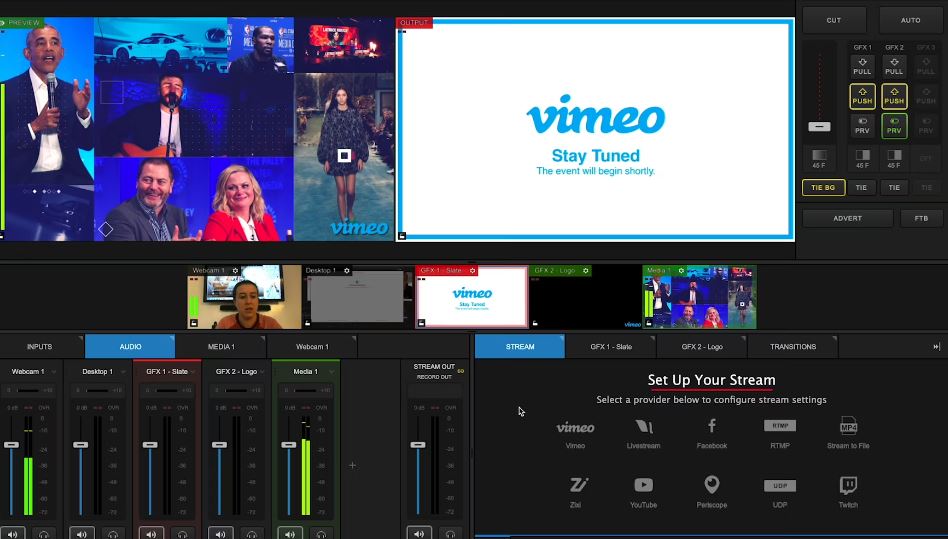The image size is (948, 539).
Task: Select the Media 1 source thumbnail
Action: point(700,297)
